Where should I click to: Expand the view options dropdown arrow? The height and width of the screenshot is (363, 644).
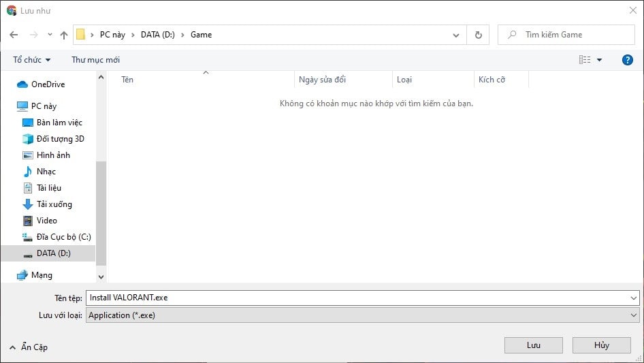tap(600, 60)
